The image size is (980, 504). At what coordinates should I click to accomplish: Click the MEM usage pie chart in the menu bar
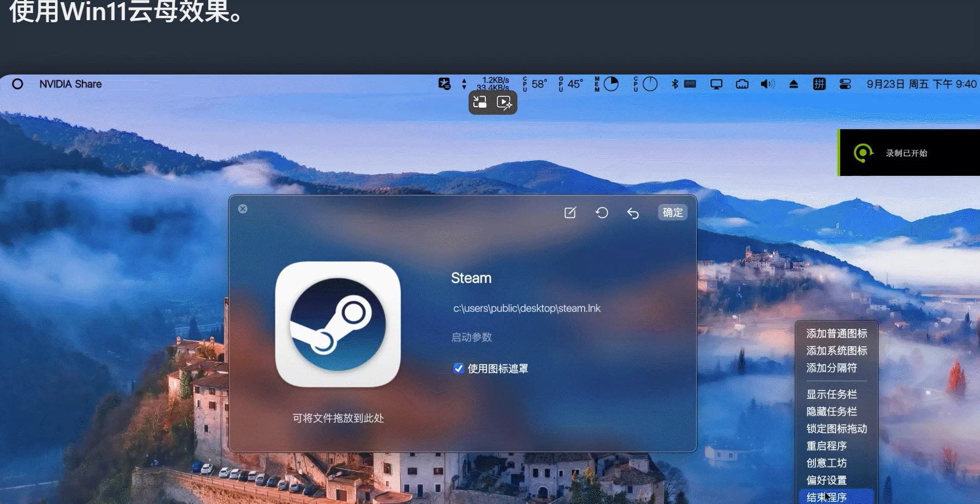[x=612, y=84]
